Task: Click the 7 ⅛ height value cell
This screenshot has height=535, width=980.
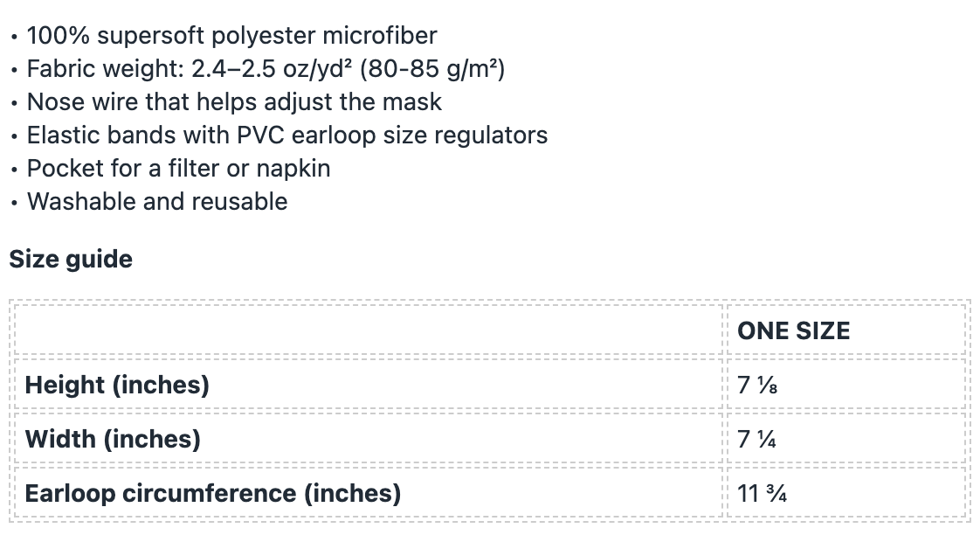Action: [x=846, y=384]
